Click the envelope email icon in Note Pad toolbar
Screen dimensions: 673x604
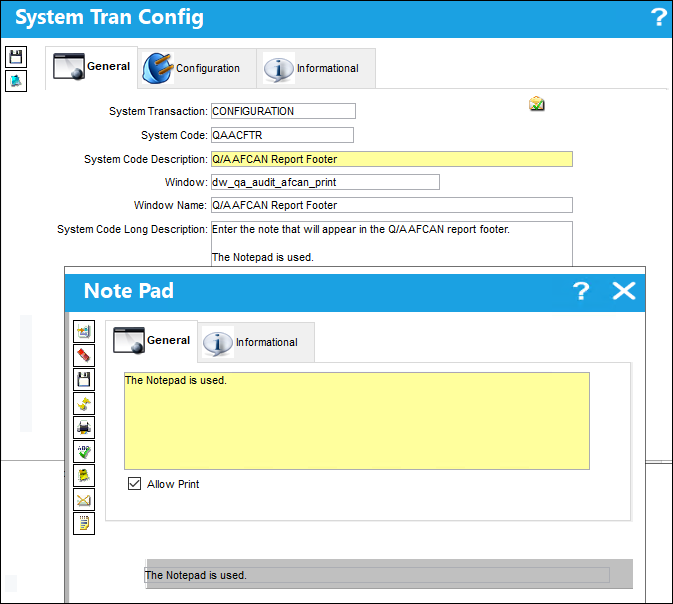click(x=84, y=500)
